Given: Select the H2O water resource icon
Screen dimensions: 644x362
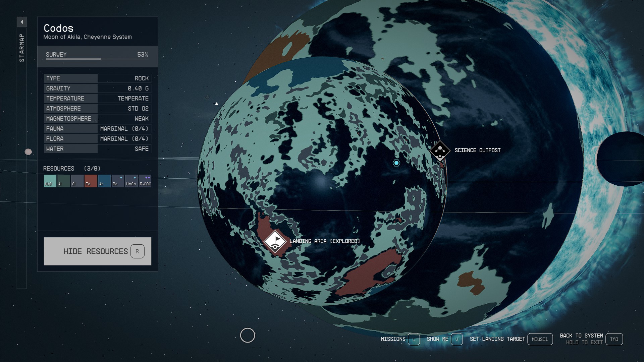Looking at the screenshot, I should 50,181.
